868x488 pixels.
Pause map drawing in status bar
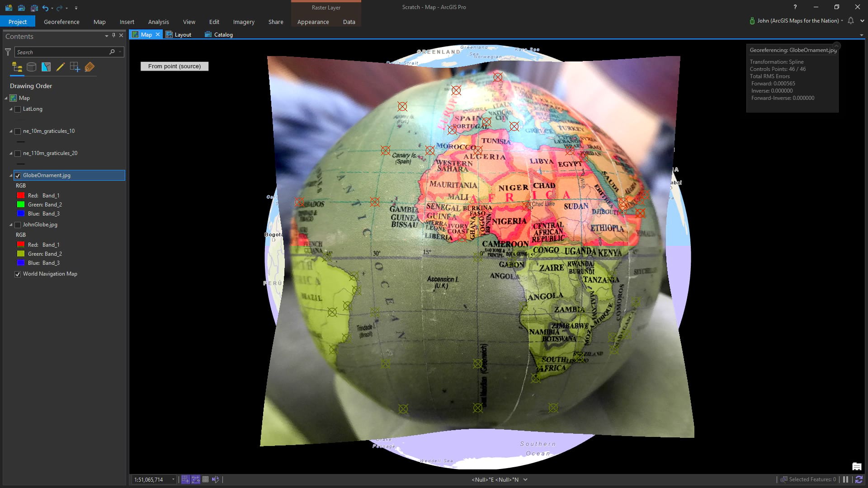tap(845, 479)
